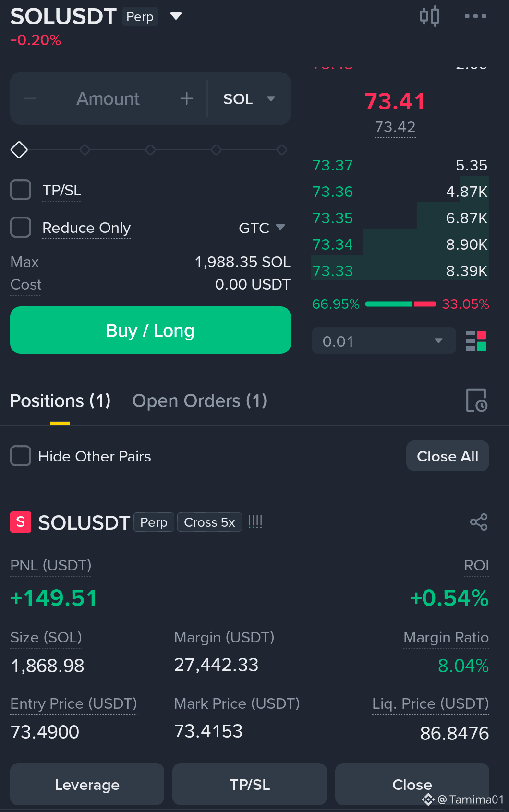Increase amount with the plus icon
The height and width of the screenshot is (812, 509).
pyautogui.click(x=187, y=99)
